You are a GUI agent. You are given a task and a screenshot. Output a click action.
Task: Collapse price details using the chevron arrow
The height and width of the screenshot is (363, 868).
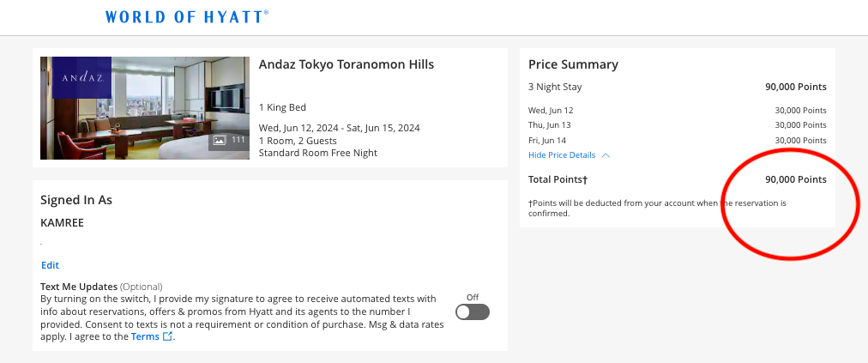[x=606, y=155]
